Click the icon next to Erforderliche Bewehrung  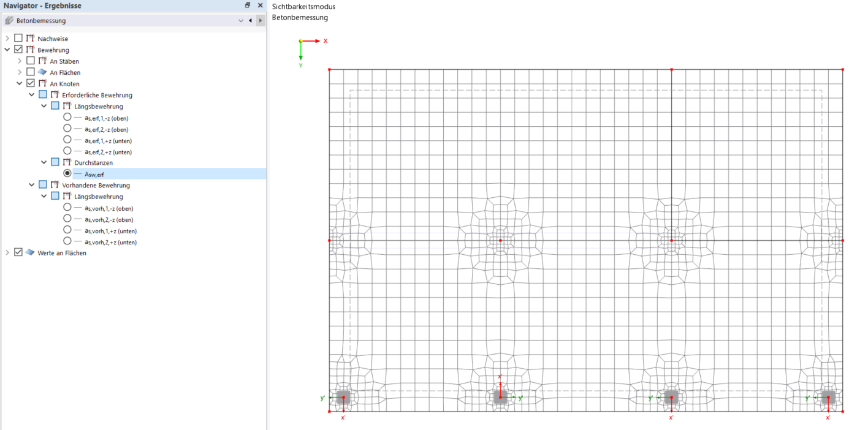(x=53, y=94)
